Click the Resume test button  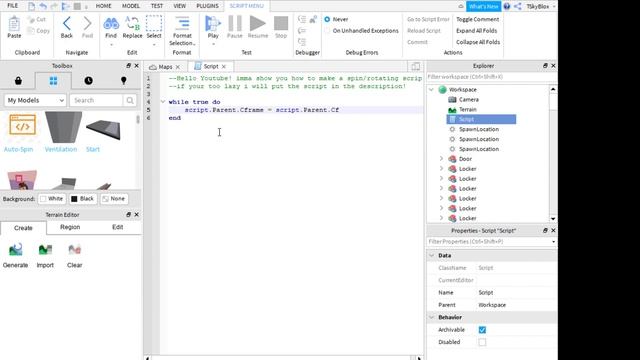coord(258,23)
